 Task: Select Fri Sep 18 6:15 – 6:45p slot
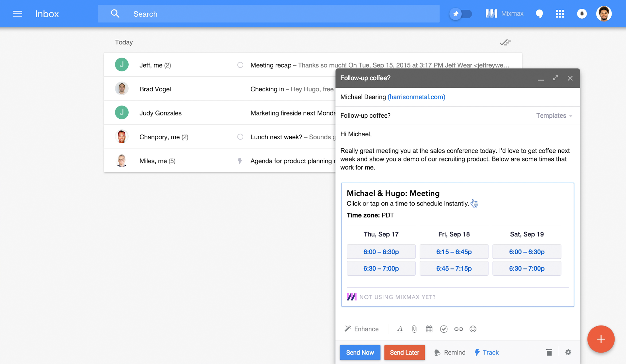(x=454, y=252)
